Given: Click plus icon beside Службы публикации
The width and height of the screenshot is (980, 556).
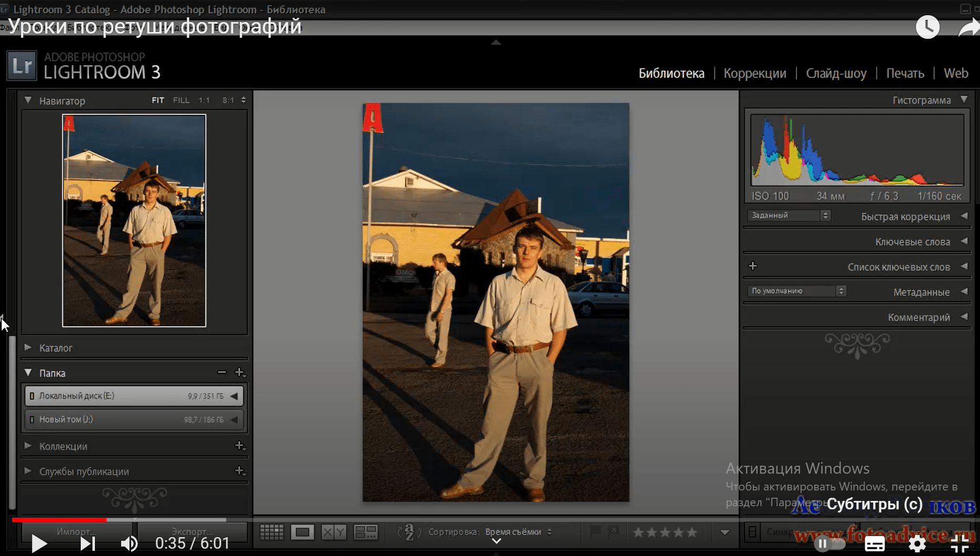Looking at the screenshot, I should click(x=240, y=471).
